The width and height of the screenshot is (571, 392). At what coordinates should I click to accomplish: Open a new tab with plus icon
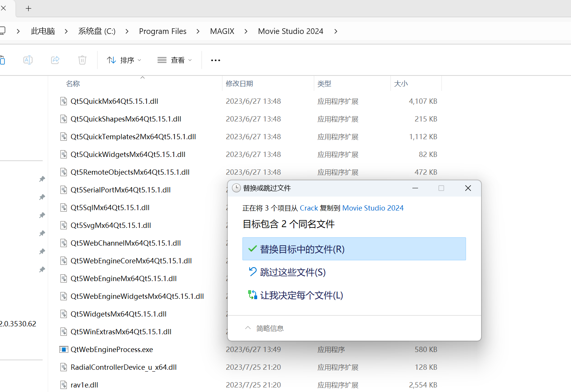click(28, 8)
